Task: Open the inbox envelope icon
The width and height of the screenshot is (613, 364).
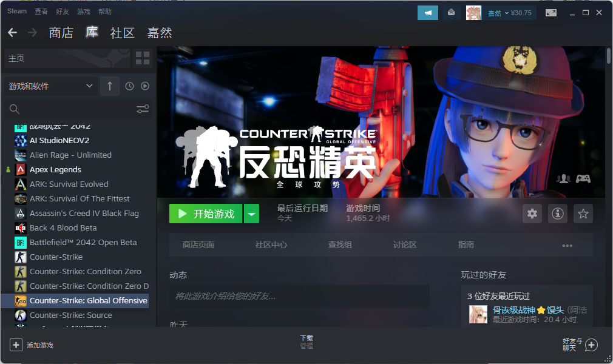Action: [x=451, y=13]
